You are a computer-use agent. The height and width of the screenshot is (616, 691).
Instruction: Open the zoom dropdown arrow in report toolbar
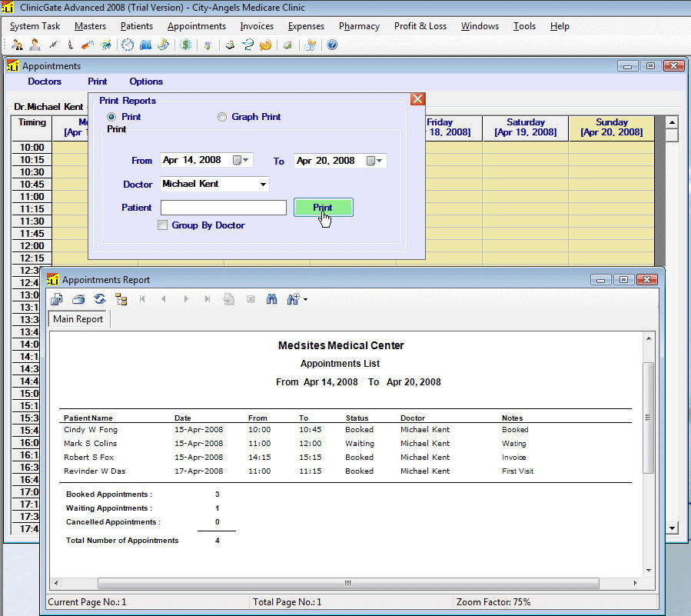point(305,300)
